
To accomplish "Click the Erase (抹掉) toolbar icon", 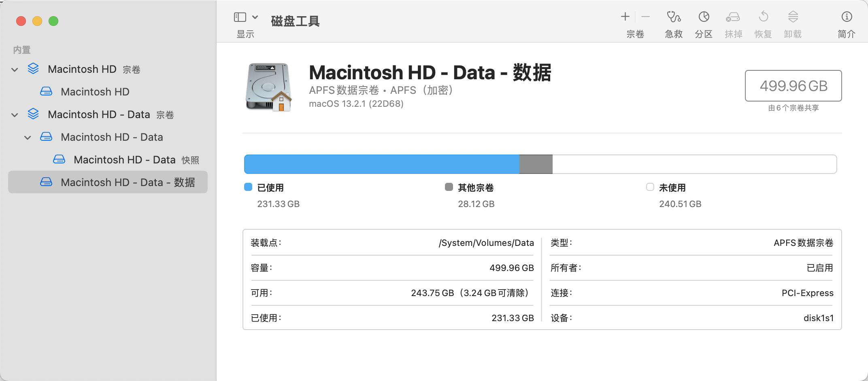I will (733, 17).
